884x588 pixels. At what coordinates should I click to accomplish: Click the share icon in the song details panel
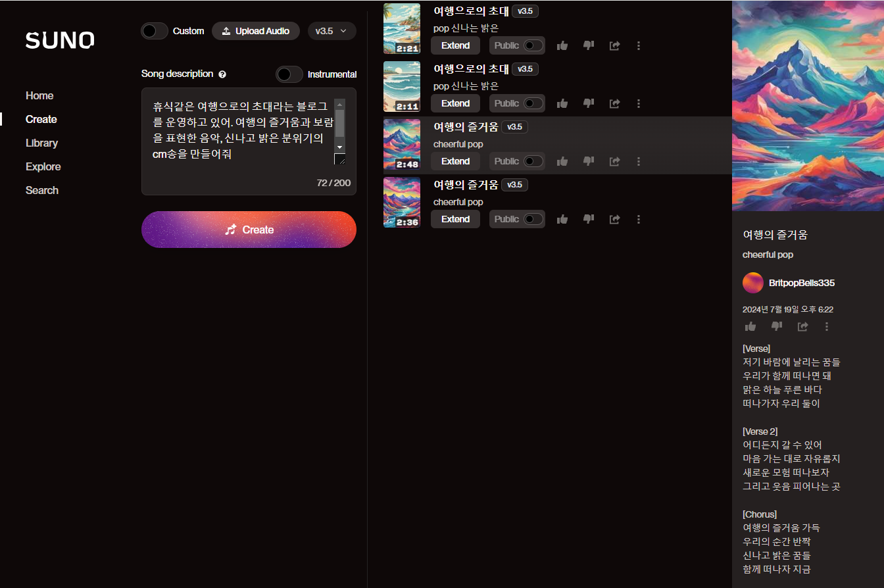pyautogui.click(x=802, y=326)
